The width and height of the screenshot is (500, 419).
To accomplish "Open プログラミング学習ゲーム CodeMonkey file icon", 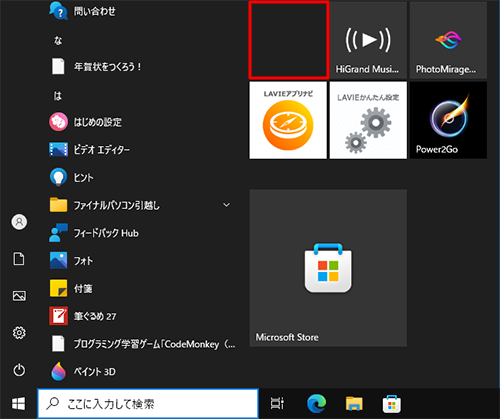I will [x=58, y=343].
